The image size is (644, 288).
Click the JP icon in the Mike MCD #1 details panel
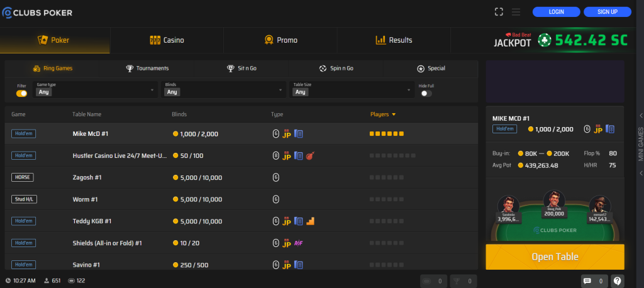(598, 129)
